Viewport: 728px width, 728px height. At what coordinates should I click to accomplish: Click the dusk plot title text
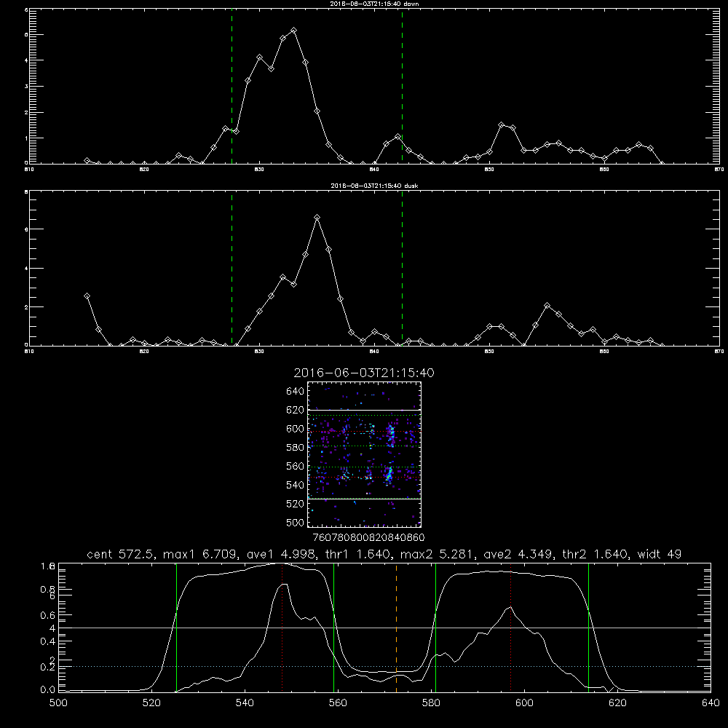coord(374,186)
